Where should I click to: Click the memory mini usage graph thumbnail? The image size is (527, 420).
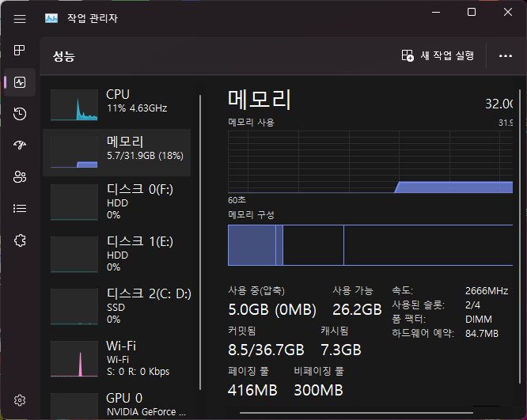click(74, 152)
